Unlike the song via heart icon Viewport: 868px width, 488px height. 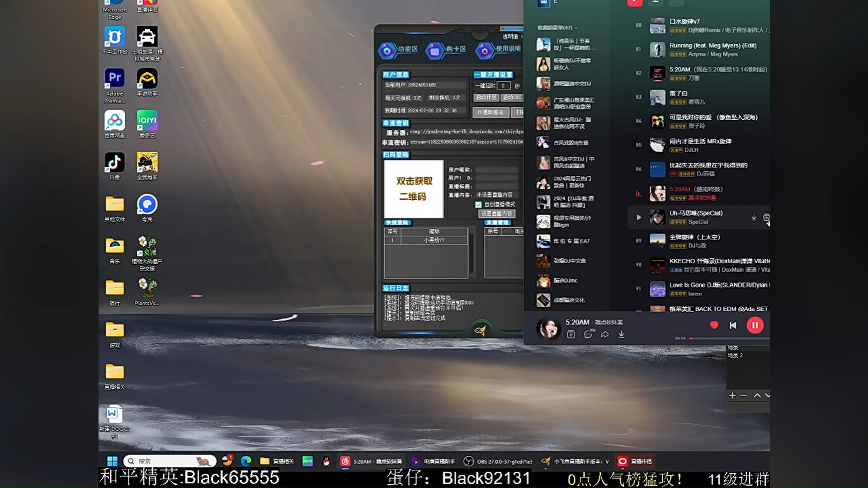click(714, 325)
